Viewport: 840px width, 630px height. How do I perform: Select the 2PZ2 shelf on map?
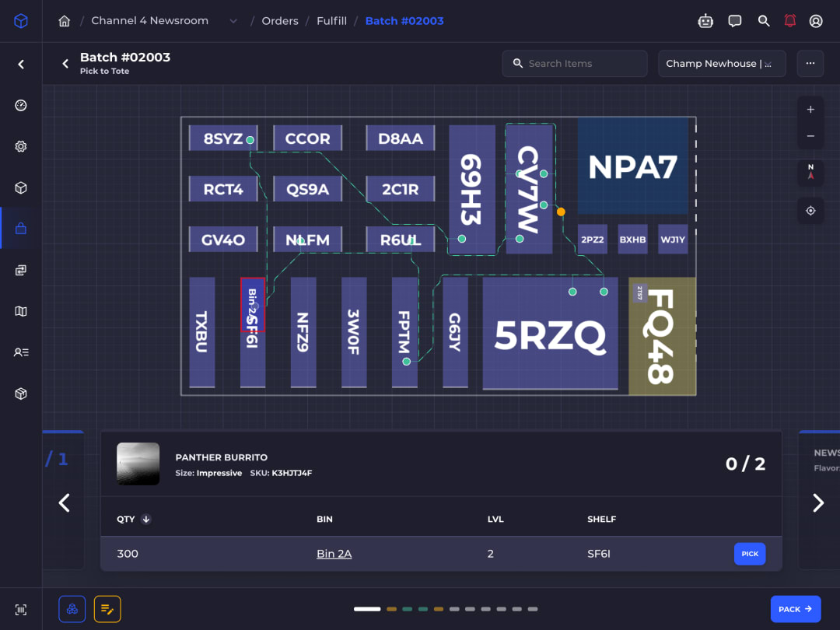coord(593,240)
